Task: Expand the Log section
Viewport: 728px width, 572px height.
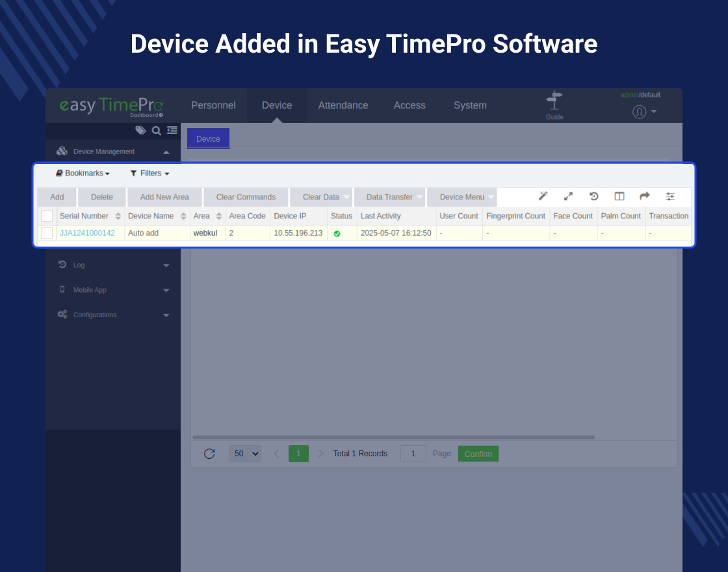Action: tap(166, 266)
